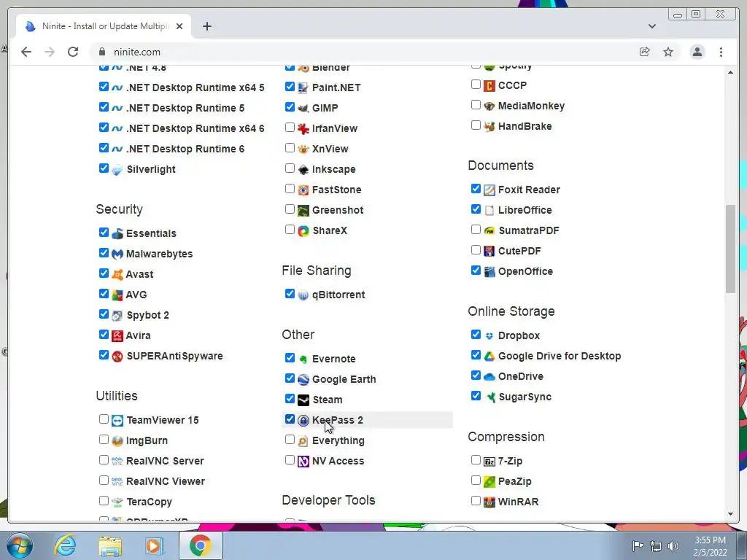Click the page scrollbar thumb
Image resolution: width=747 pixels, height=560 pixels.
[731, 249]
